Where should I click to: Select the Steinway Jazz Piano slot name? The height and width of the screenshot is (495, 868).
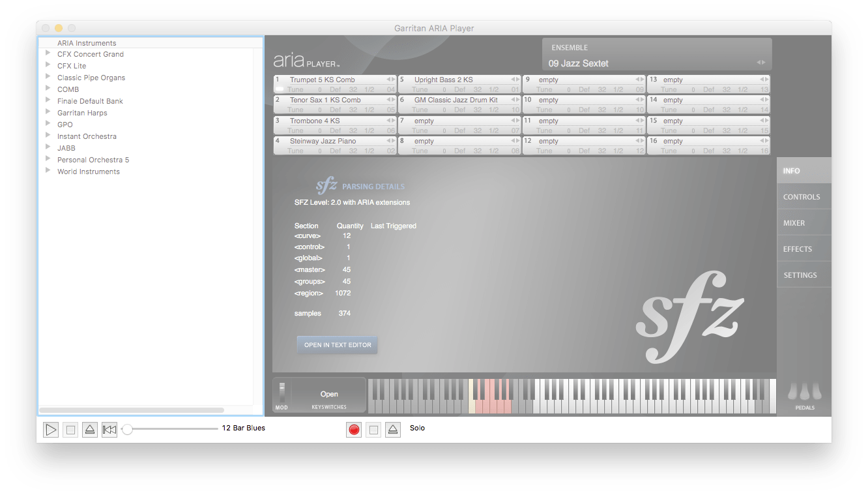pos(324,141)
